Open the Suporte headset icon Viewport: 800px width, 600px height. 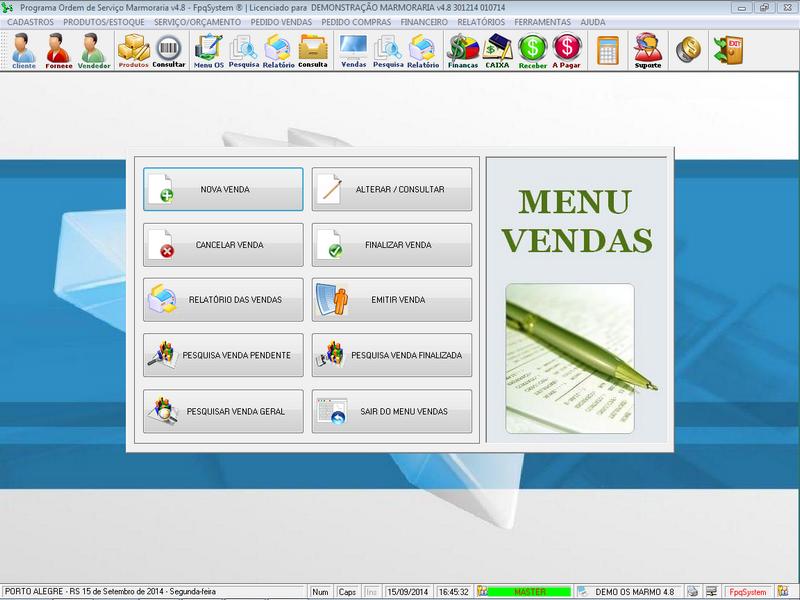point(647,51)
